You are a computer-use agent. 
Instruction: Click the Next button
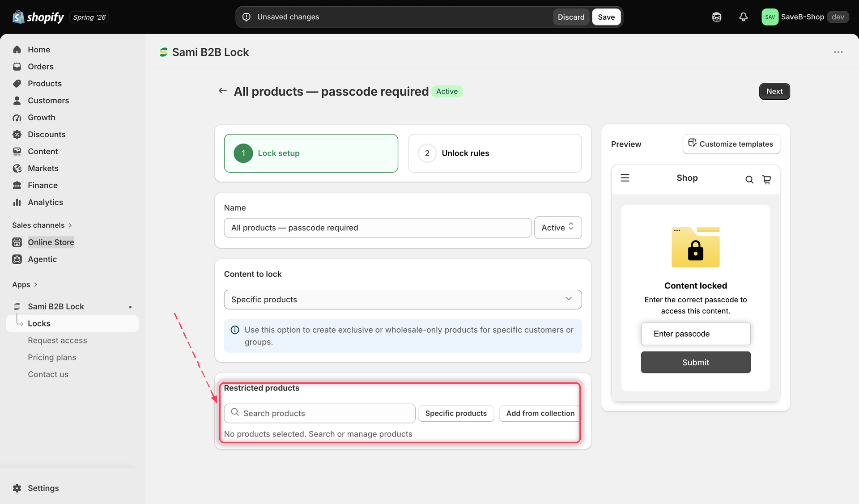click(774, 91)
